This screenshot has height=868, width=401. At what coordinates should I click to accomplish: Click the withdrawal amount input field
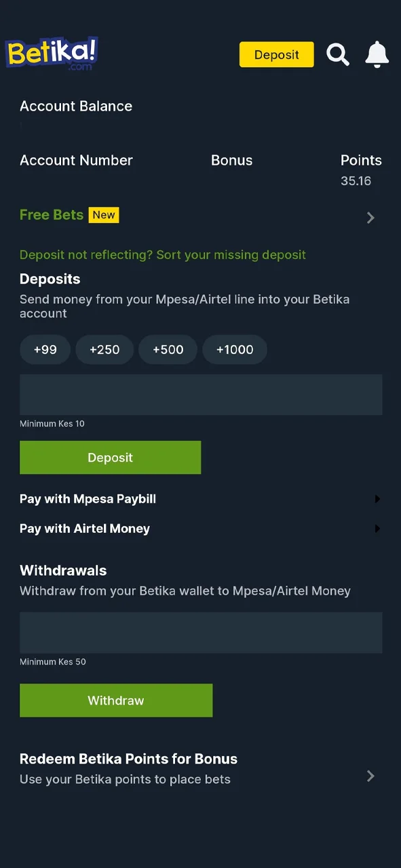pos(201,632)
